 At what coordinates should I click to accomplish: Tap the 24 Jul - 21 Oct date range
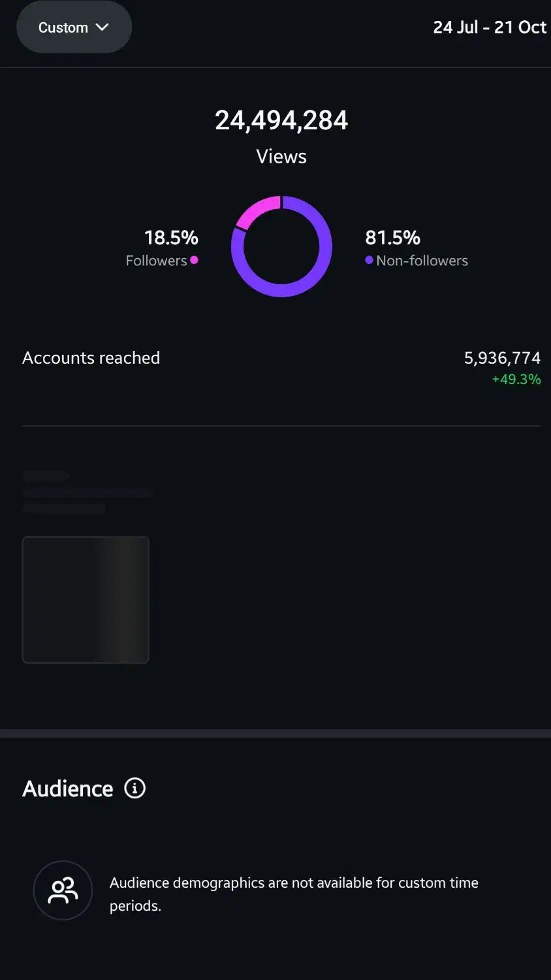(x=489, y=27)
